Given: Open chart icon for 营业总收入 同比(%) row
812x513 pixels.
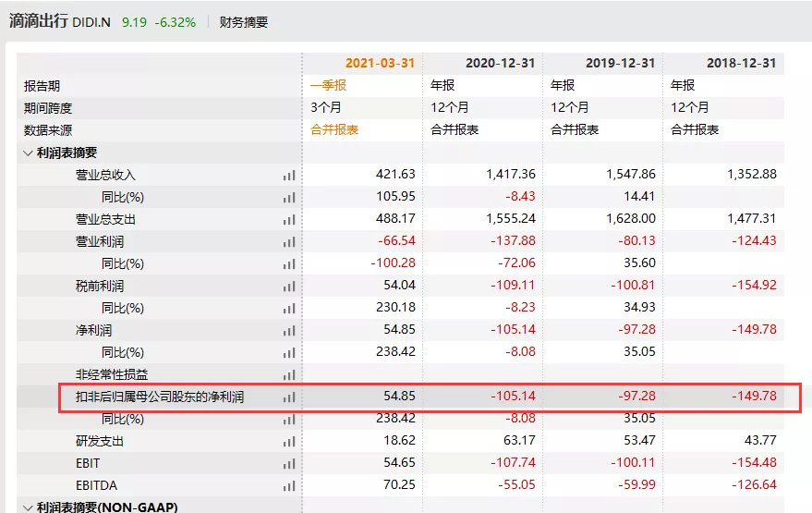Looking at the screenshot, I should [289, 198].
